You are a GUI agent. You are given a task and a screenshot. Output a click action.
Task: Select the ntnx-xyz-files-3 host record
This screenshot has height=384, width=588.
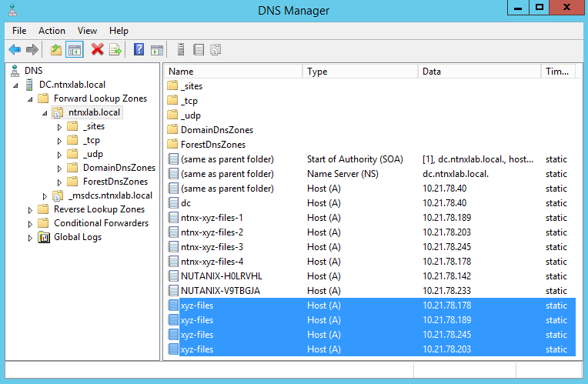[x=371, y=247]
